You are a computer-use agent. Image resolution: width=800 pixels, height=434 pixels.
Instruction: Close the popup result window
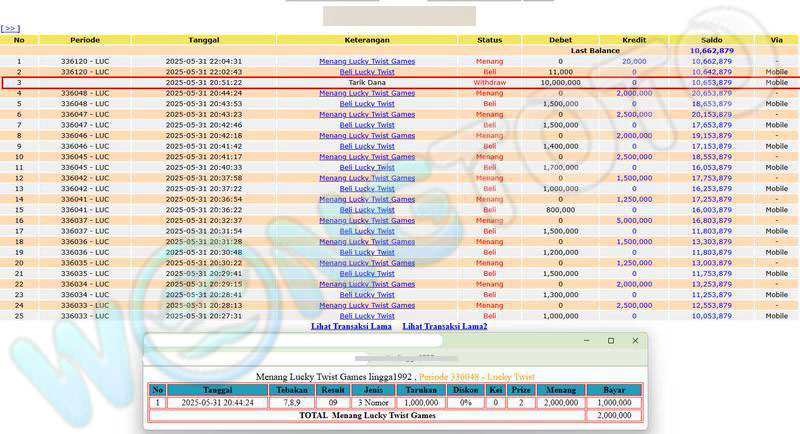[635, 341]
